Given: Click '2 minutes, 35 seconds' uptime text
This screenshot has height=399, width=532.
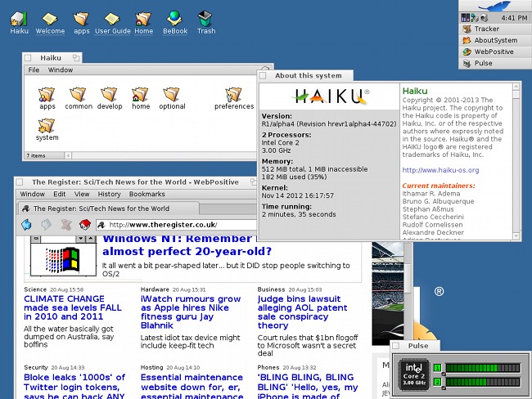Looking at the screenshot, I should (299, 214).
